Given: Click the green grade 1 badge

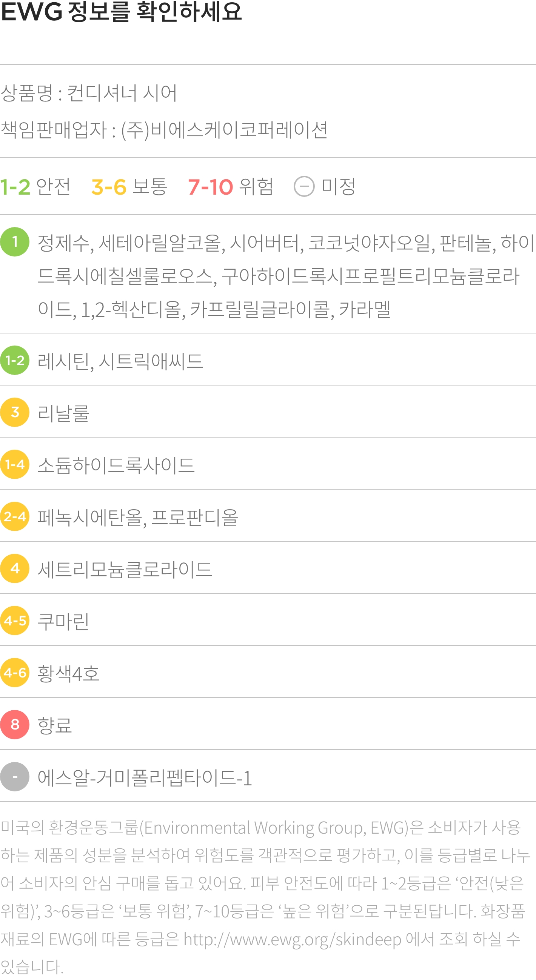Looking at the screenshot, I should (15, 241).
